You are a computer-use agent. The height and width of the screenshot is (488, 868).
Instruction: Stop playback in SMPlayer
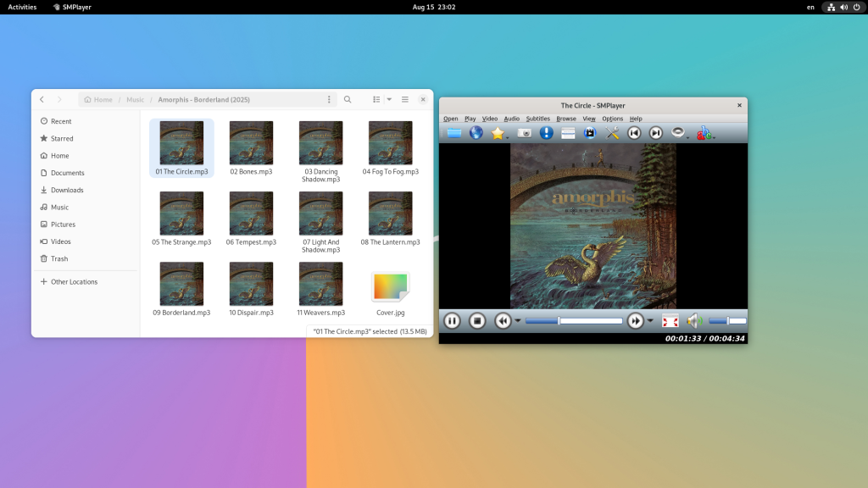(x=477, y=321)
